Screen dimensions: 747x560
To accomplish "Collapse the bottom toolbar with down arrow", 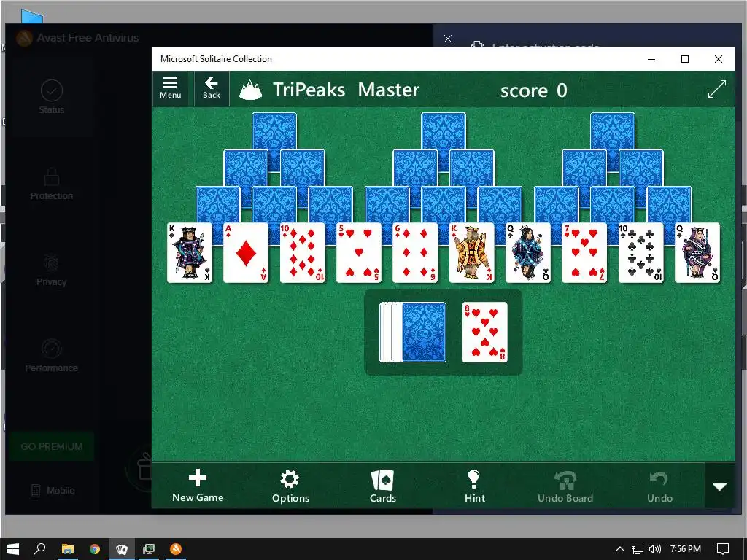I will tap(719, 486).
